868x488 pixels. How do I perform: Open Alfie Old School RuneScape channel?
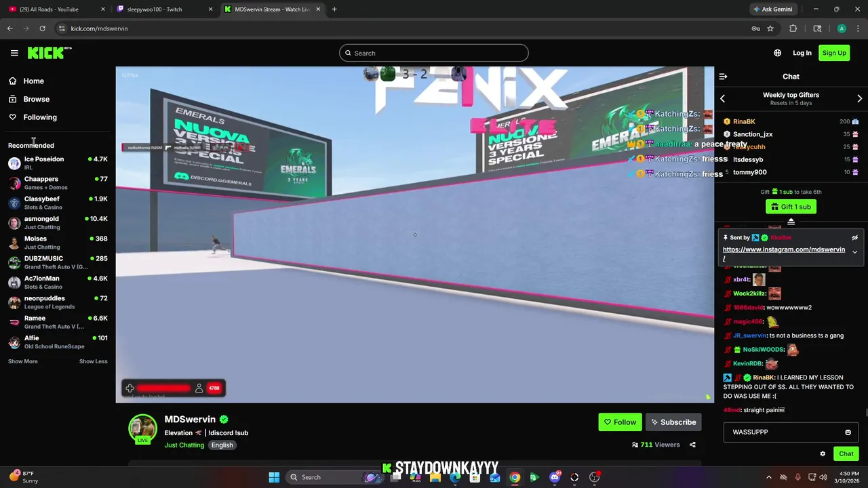pyautogui.click(x=58, y=342)
